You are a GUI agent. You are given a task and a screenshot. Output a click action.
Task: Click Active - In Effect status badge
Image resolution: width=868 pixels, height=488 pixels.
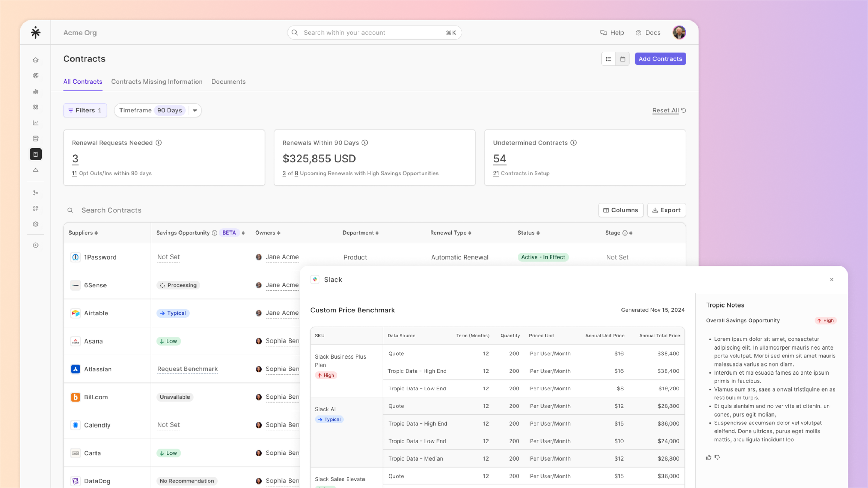[543, 257]
